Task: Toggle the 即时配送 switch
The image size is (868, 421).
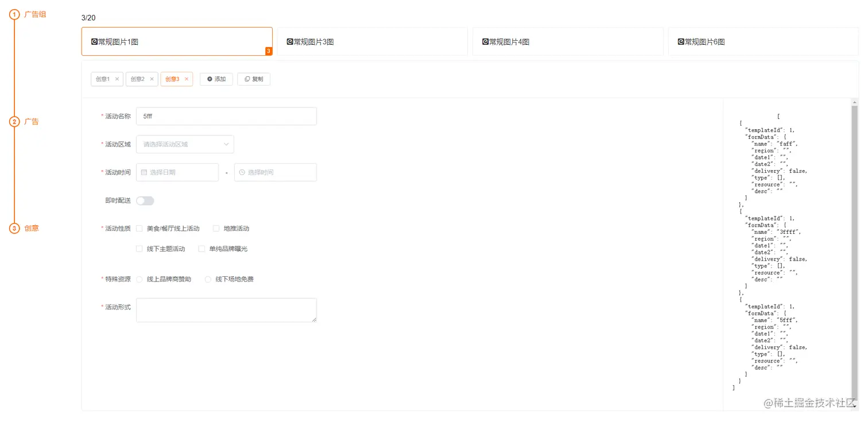Action: (x=145, y=200)
